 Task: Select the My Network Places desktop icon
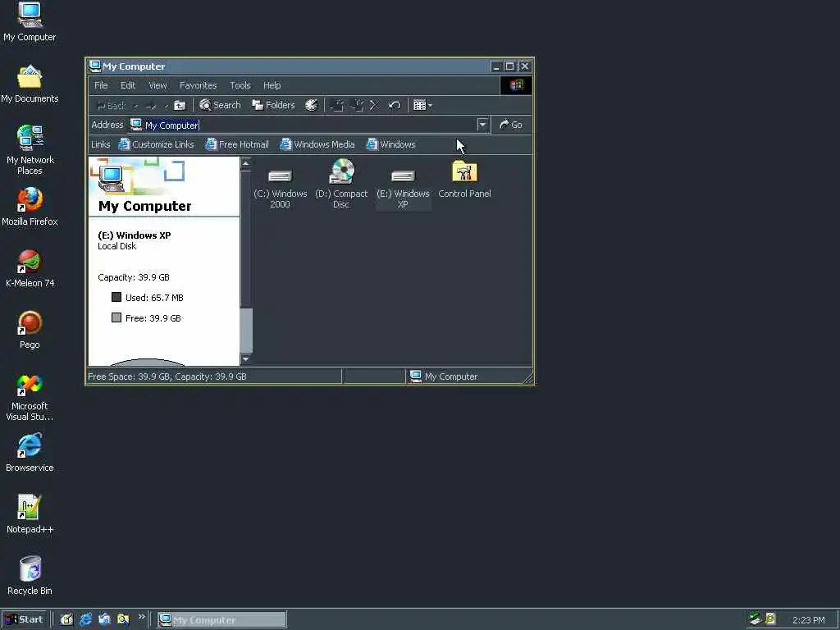tap(30, 150)
